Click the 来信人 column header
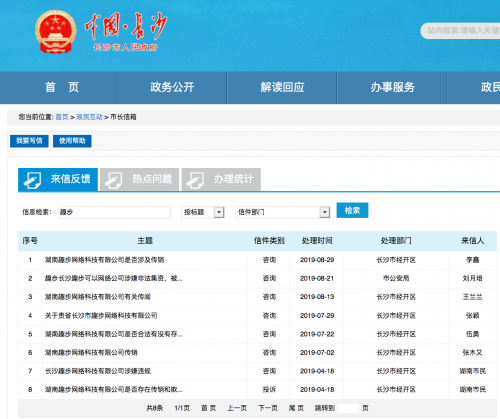Screen dimensions: 500x419 click(x=472, y=241)
